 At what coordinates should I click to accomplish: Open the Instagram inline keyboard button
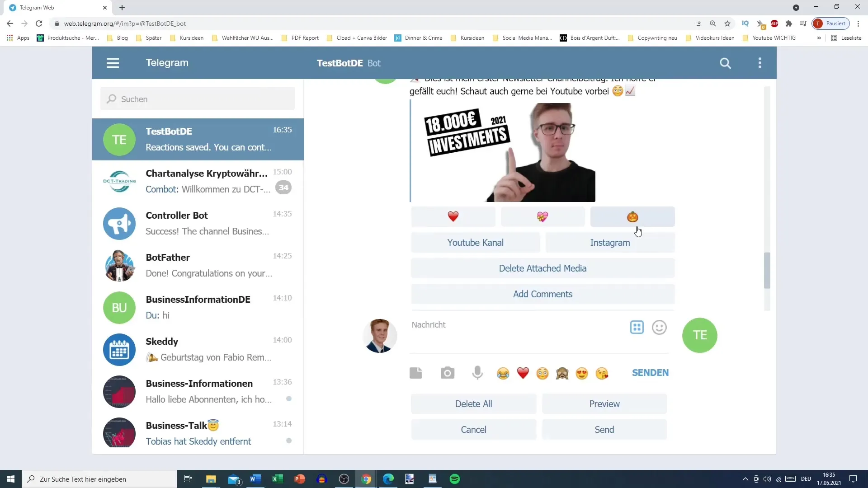610,243
